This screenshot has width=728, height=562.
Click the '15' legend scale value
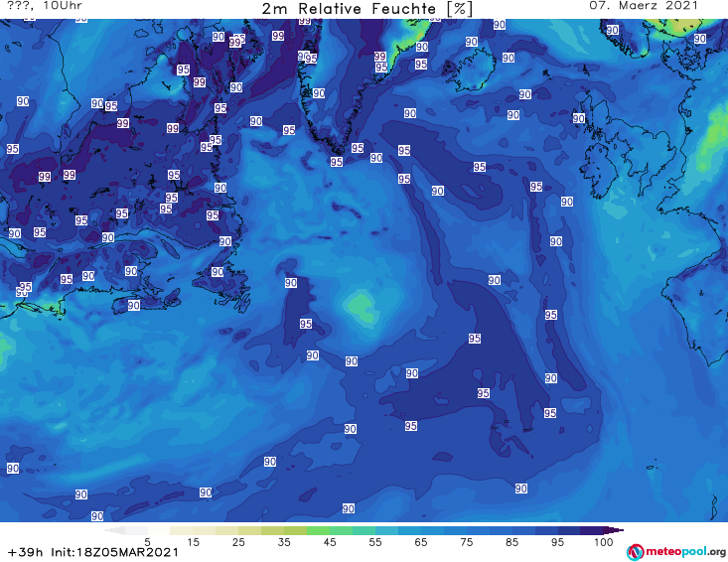(193, 542)
